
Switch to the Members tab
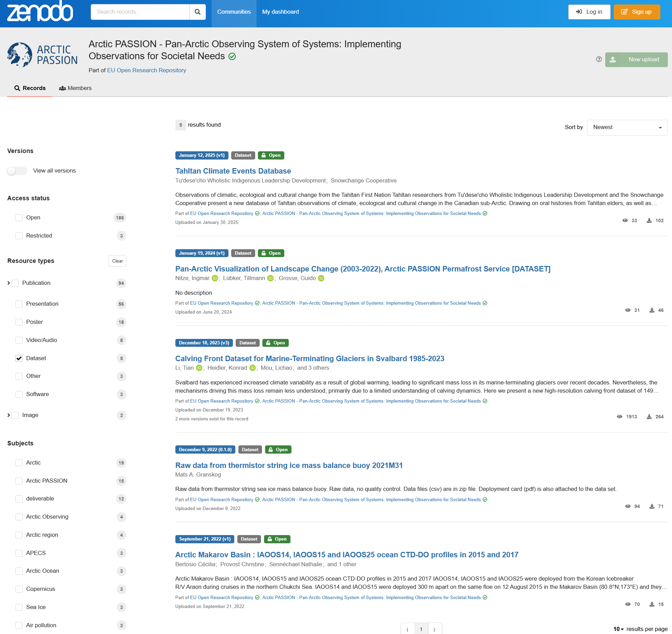(75, 88)
